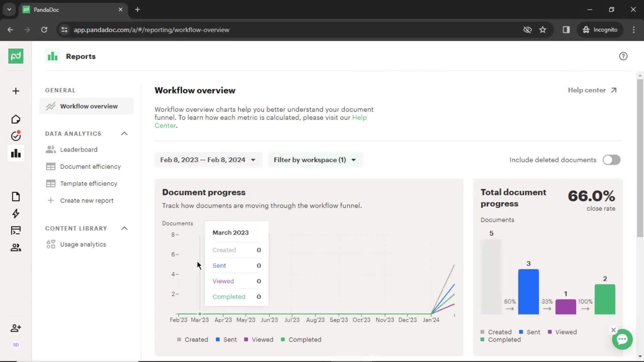The image size is (644, 362).
Task: Select the Team Members icon in sidebar
Action: click(16, 327)
